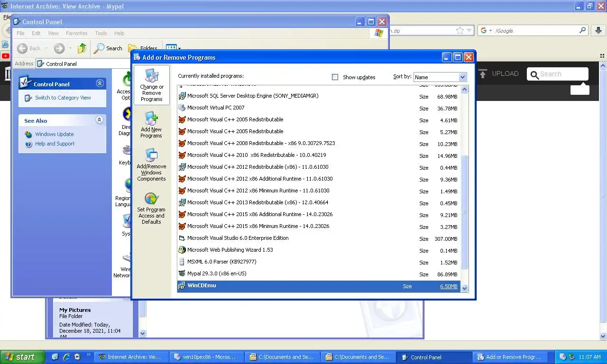Click the program list vertical scrollbar thumb
This screenshot has height=364, width=607.
464,212
